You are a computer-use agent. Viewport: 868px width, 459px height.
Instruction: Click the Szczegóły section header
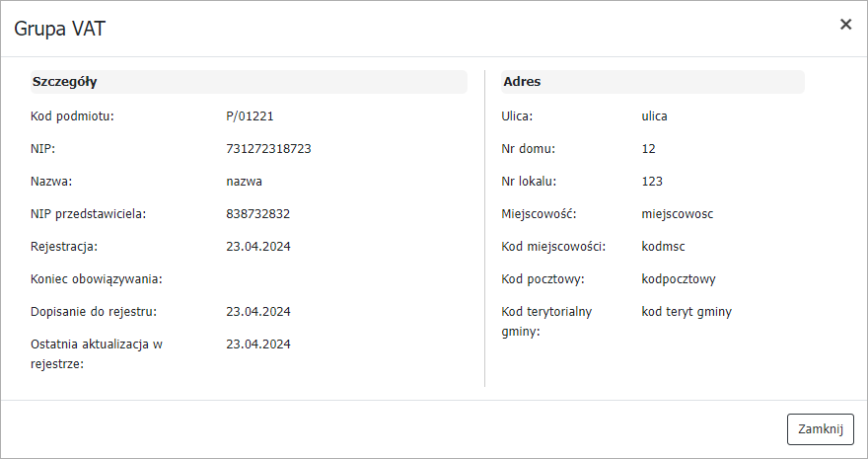[x=64, y=82]
